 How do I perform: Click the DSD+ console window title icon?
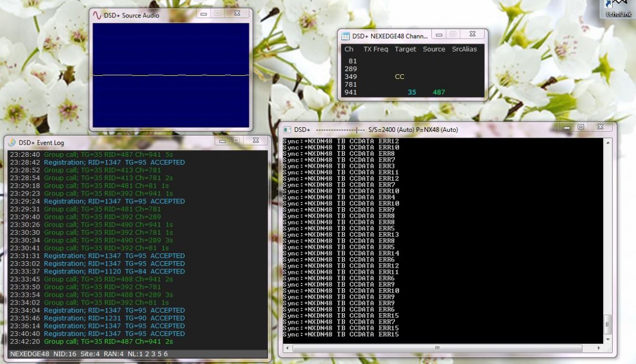click(287, 129)
